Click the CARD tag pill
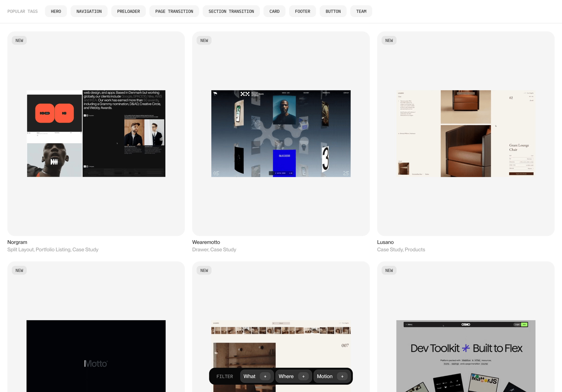The width and height of the screenshot is (562, 392). [x=274, y=11]
